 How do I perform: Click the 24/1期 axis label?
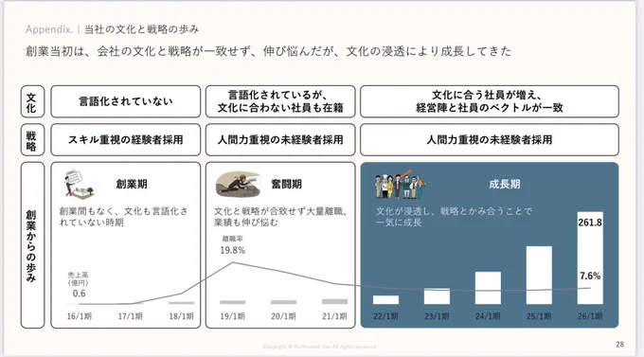click(488, 316)
